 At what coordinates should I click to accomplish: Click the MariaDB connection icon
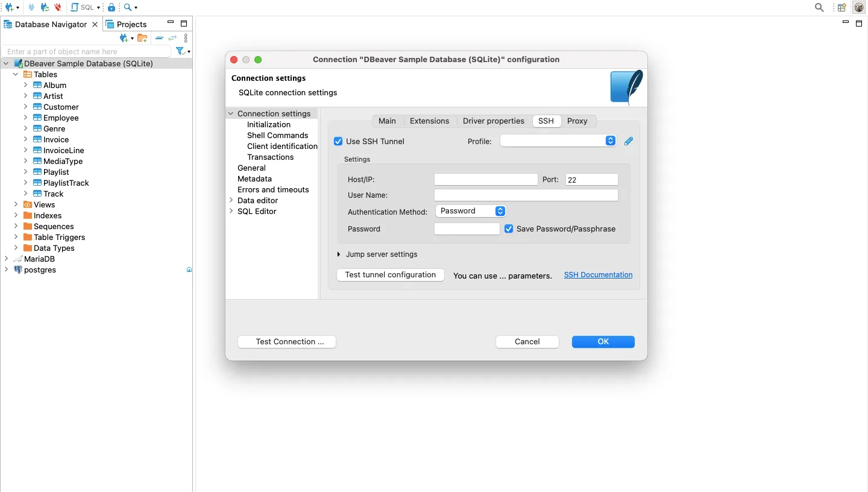tap(18, 259)
